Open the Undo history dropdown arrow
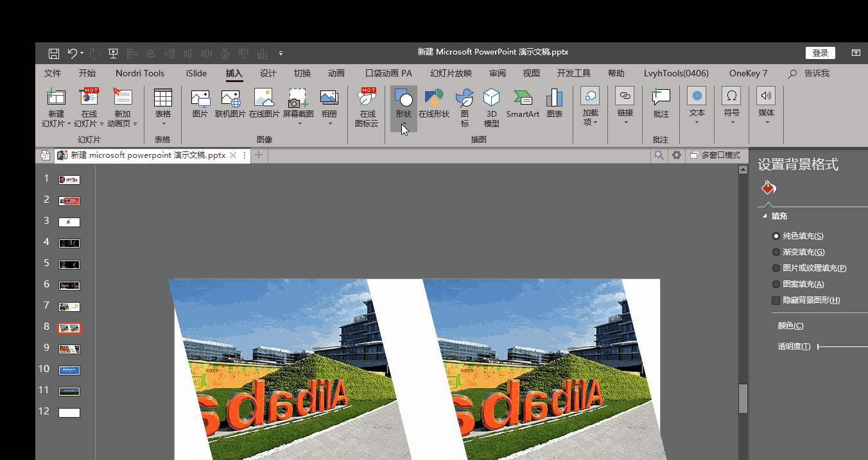 click(82, 53)
